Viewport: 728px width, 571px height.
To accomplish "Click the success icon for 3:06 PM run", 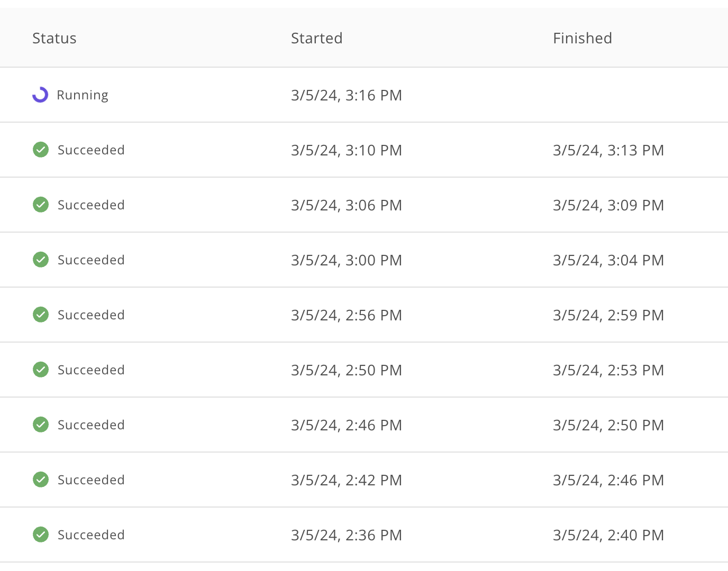I will 41,205.
